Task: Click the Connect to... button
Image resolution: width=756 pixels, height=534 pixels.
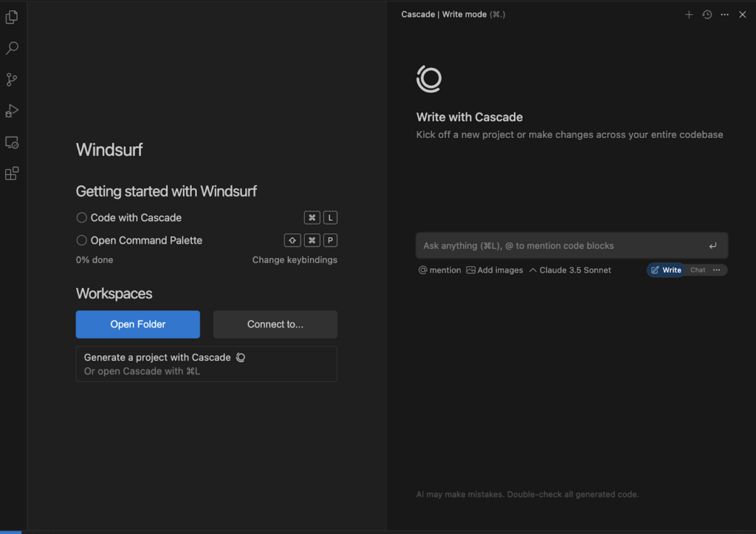Action: click(275, 324)
